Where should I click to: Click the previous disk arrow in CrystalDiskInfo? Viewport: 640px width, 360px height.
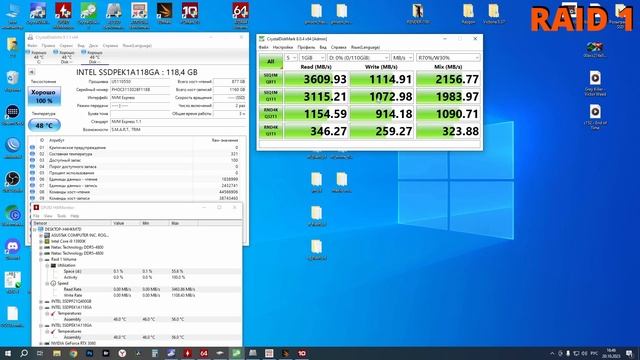[x=31, y=72]
